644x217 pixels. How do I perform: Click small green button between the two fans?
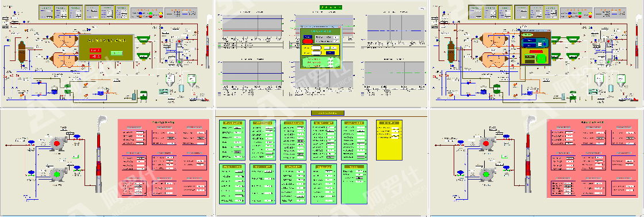click(75, 156)
